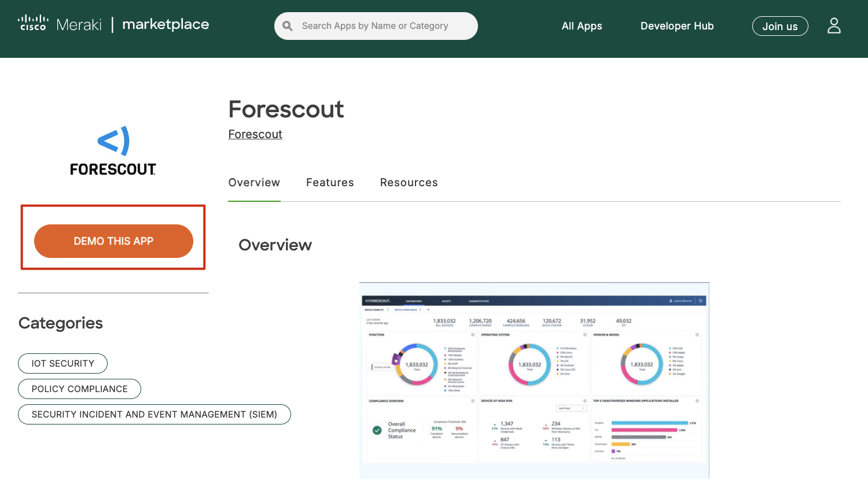Click the plus icon next to Device Compliance tab
The image size is (868, 491).
(x=428, y=309)
